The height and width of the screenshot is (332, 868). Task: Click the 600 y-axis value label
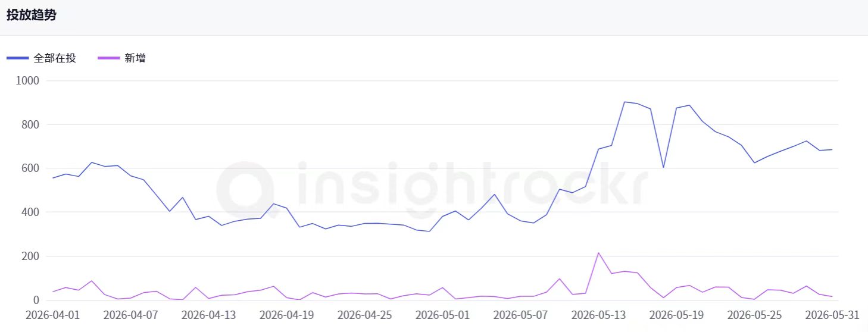pyautogui.click(x=29, y=168)
